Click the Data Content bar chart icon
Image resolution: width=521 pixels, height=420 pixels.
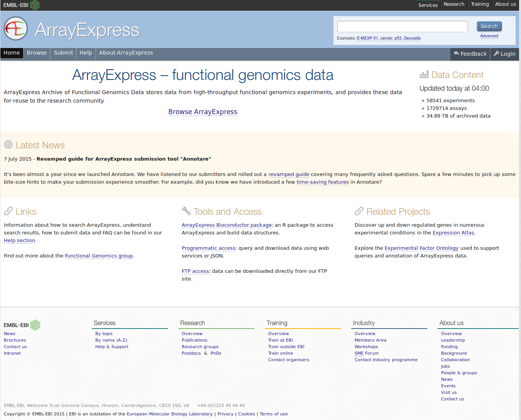point(424,75)
